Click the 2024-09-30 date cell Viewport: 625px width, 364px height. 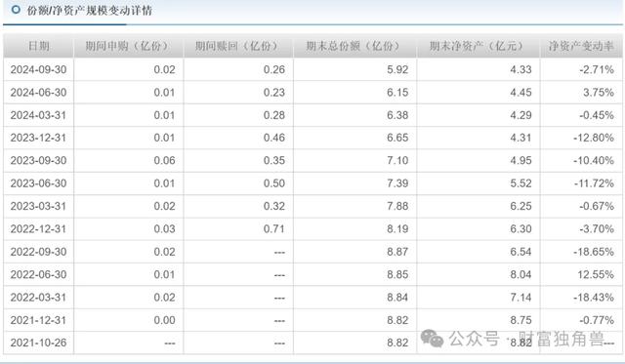pos(39,69)
